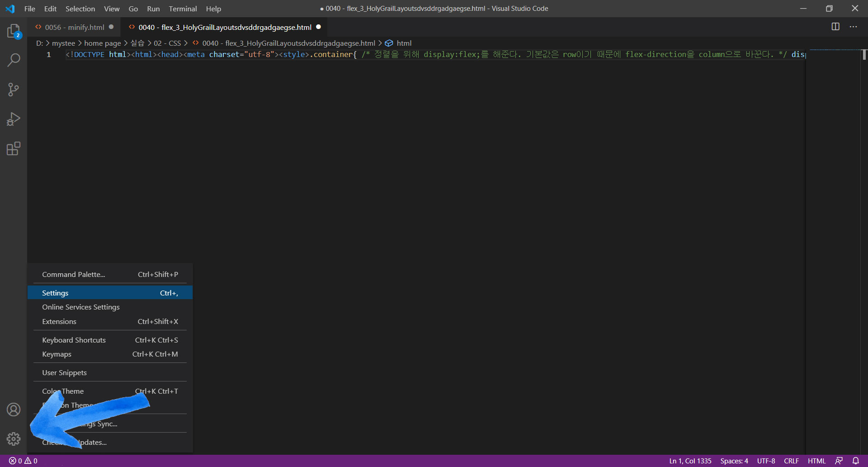Image resolution: width=868 pixels, height=467 pixels.
Task: Choose Color Theme menu entry
Action: click(110, 391)
